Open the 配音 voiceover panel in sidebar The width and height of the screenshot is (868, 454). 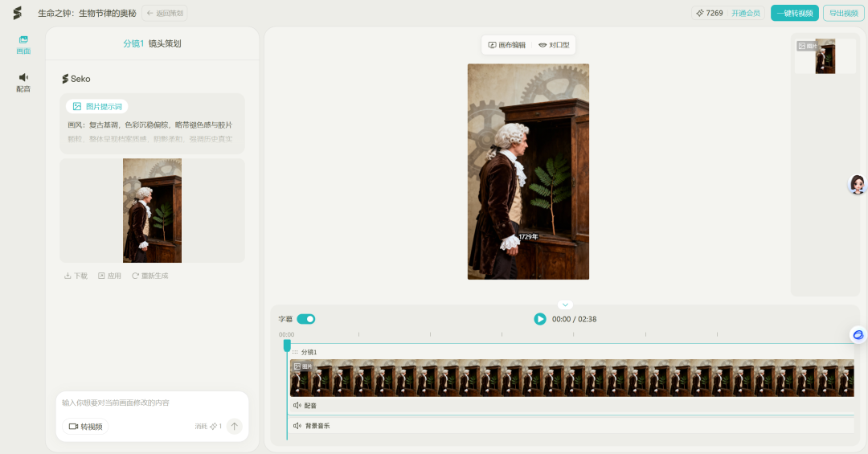[x=23, y=82]
